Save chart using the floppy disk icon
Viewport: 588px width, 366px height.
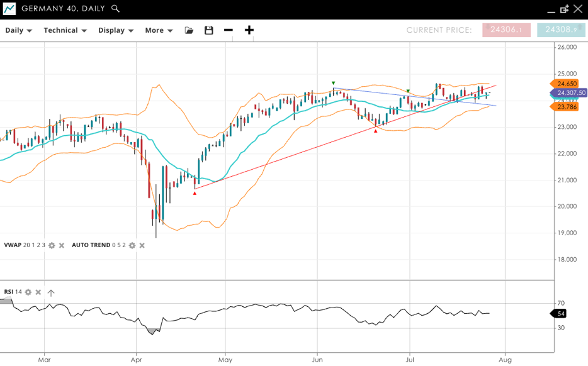[x=209, y=30]
